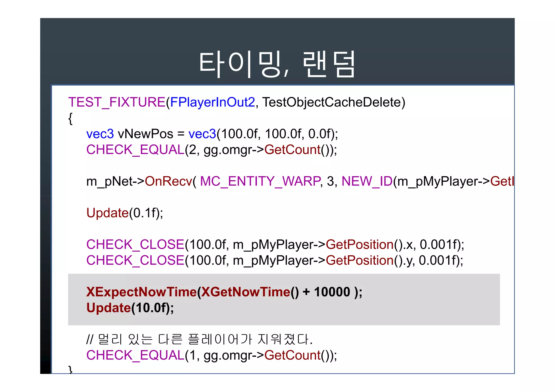Click the 10000 value in highlighted line
The image size is (555, 392).
pos(332,292)
